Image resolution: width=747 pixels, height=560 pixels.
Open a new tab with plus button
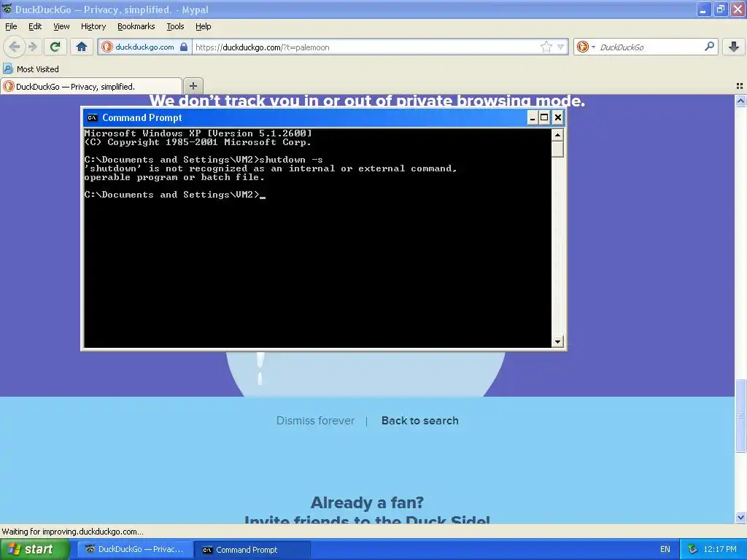coord(193,86)
